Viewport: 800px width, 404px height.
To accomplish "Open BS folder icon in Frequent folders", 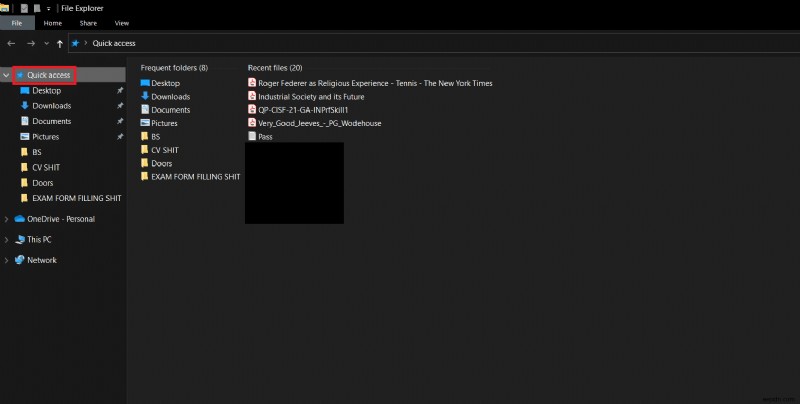I will 145,136.
